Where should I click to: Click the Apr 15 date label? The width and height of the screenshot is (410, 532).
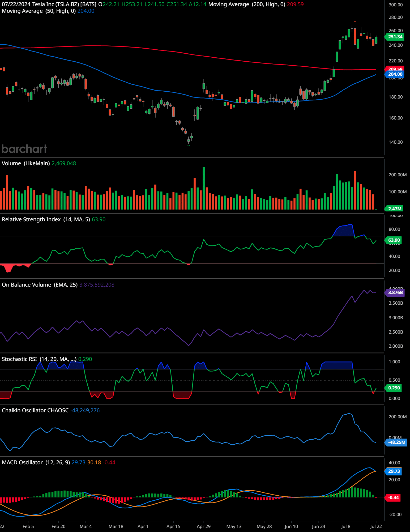(x=173, y=526)
